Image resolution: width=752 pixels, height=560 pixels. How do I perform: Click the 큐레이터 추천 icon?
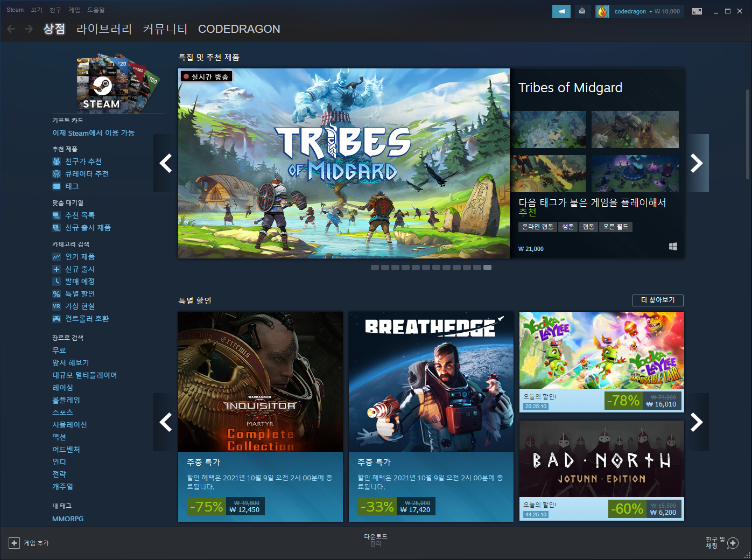click(x=57, y=174)
